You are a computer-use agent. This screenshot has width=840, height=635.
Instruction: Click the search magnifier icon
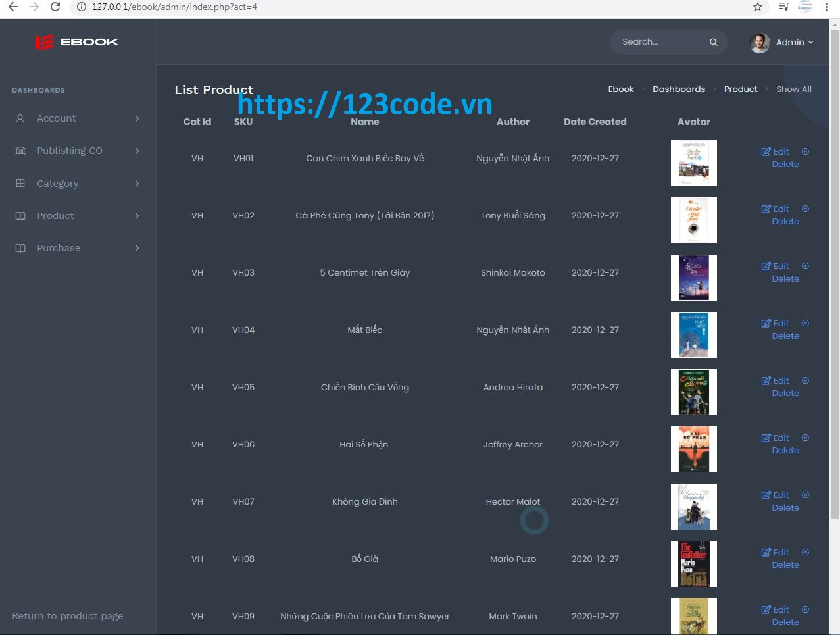click(x=714, y=41)
